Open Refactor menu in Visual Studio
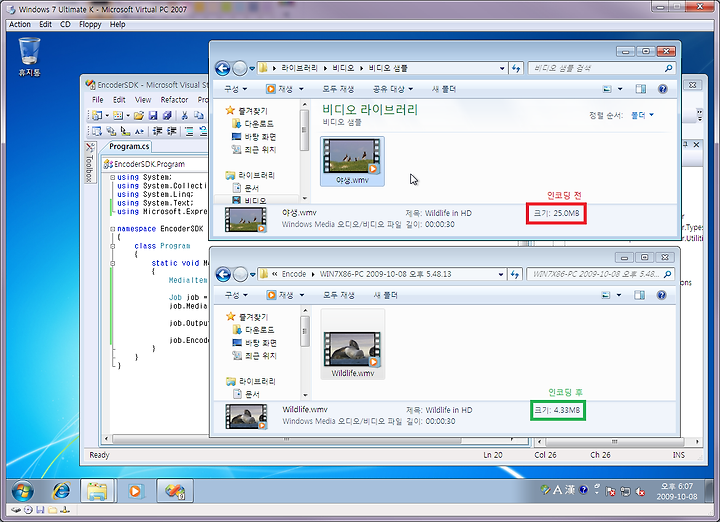720x522 pixels. pyautogui.click(x=174, y=100)
